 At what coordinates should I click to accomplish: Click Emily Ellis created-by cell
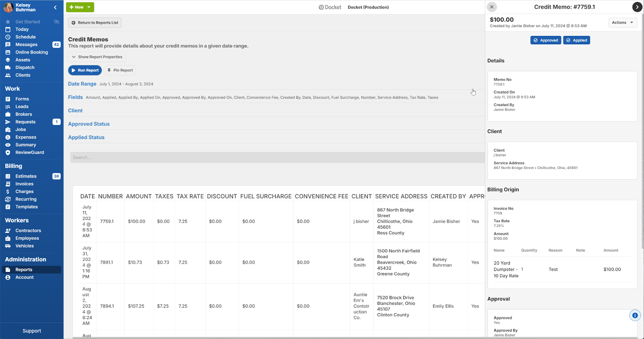coord(443,306)
